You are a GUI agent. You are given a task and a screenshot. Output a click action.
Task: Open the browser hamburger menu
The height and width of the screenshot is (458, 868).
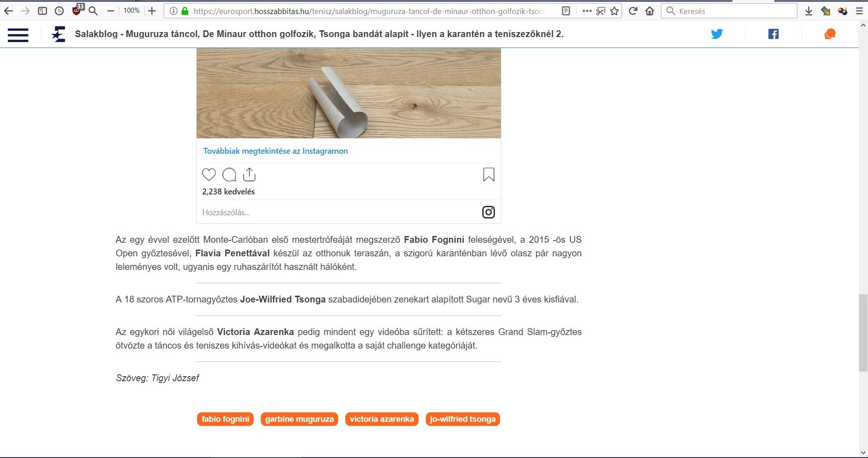pyautogui.click(x=859, y=11)
